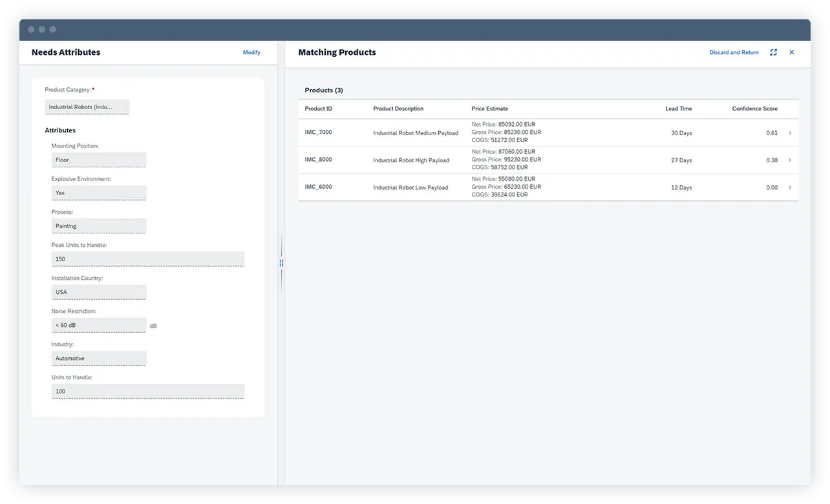
Task: Select the Peak Units to Handle field
Action: tap(147, 258)
